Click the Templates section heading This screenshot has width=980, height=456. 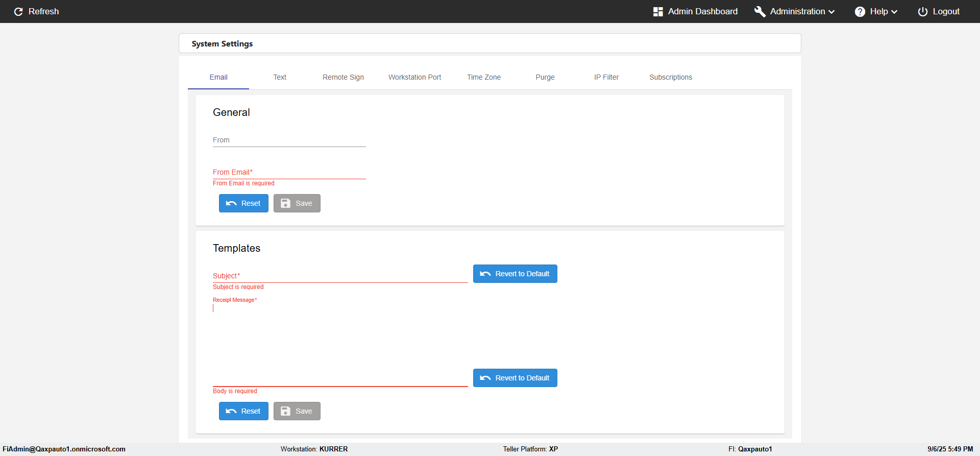point(236,248)
